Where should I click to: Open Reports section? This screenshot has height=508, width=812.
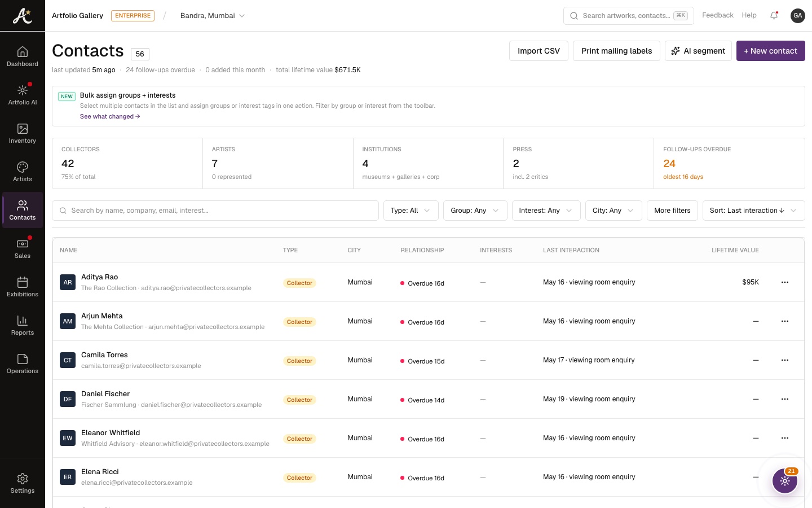coord(23,325)
